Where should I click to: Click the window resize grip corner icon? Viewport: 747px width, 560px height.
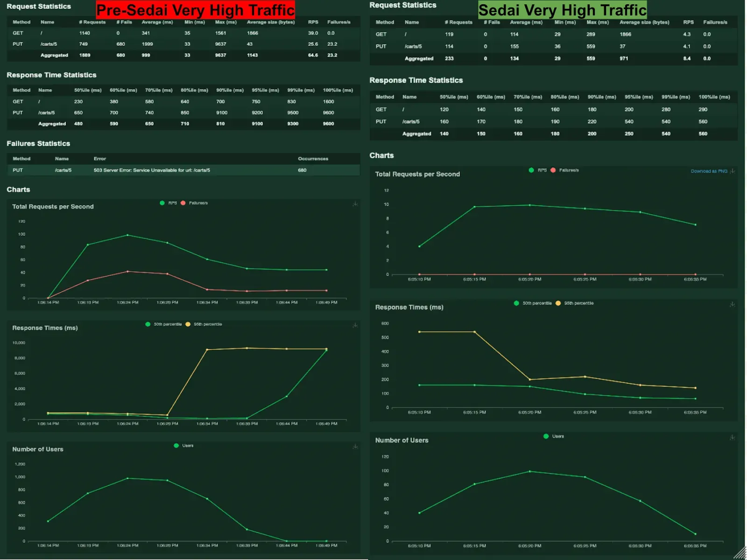740,553
